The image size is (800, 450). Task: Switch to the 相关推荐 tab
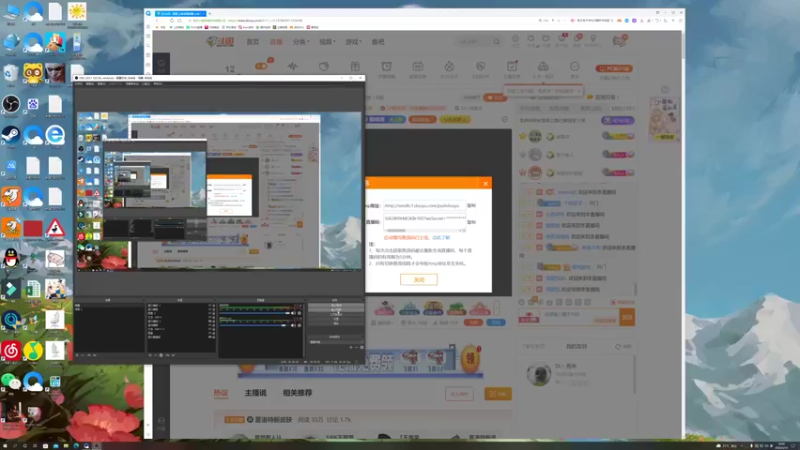(x=297, y=393)
